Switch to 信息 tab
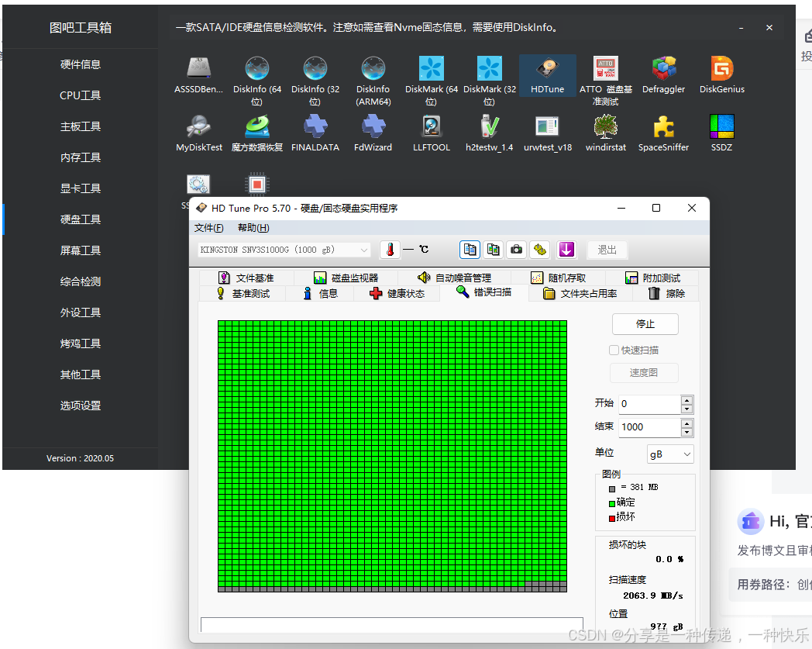This screenshot has width=812, height=649. (x=321, y=293)
